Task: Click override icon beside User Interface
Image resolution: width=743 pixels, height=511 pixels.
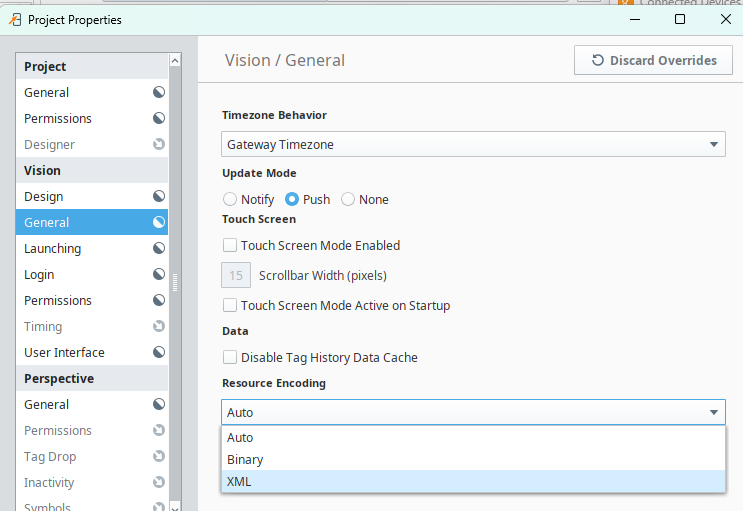Action: coord(158,352)
